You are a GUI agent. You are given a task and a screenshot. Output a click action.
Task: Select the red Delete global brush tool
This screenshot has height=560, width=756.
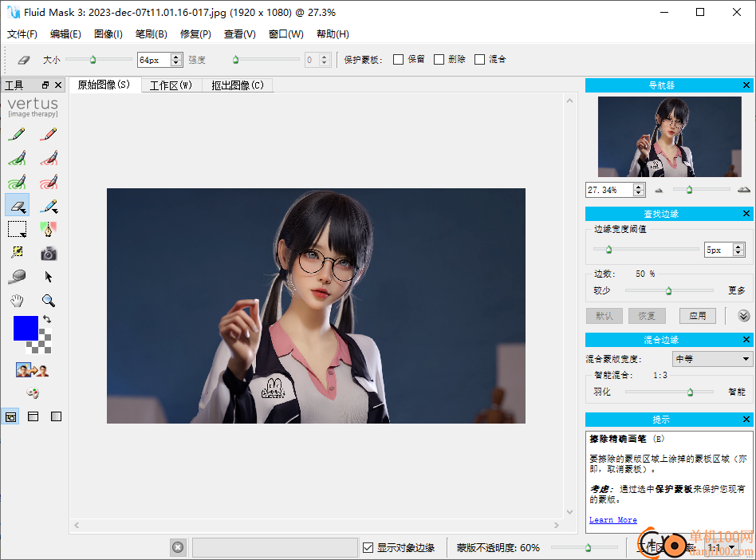[49, 182]
